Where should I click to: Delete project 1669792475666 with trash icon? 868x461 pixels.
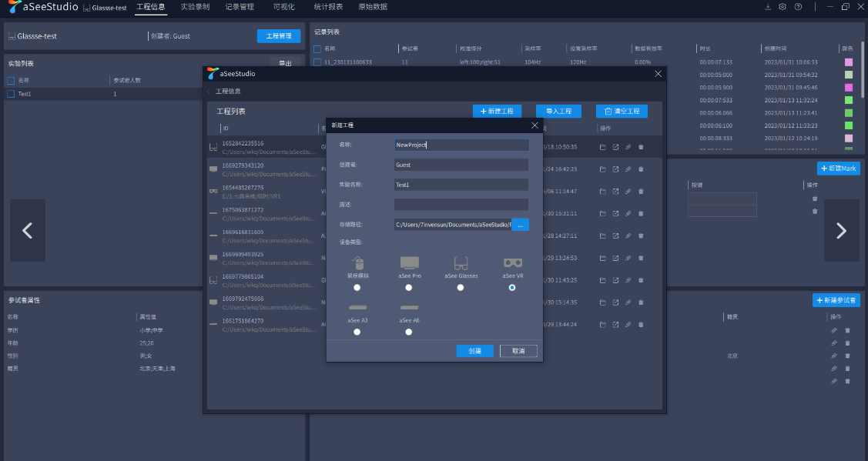click(x=641, y=302)
